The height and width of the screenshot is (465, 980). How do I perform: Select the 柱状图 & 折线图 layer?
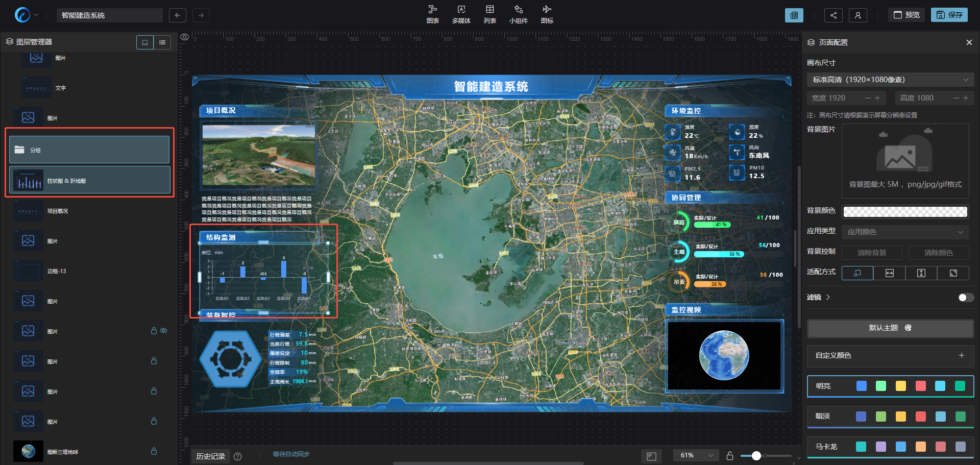90,181
